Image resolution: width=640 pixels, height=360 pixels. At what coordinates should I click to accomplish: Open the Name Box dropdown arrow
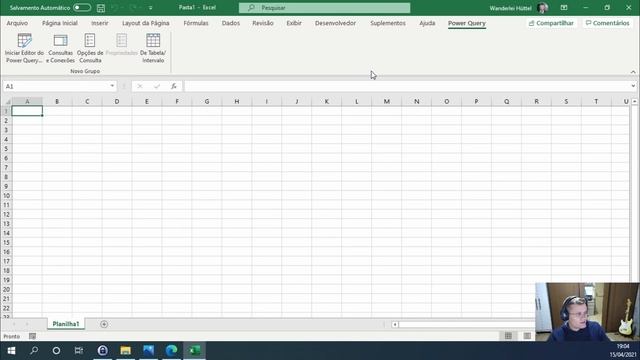112,86
